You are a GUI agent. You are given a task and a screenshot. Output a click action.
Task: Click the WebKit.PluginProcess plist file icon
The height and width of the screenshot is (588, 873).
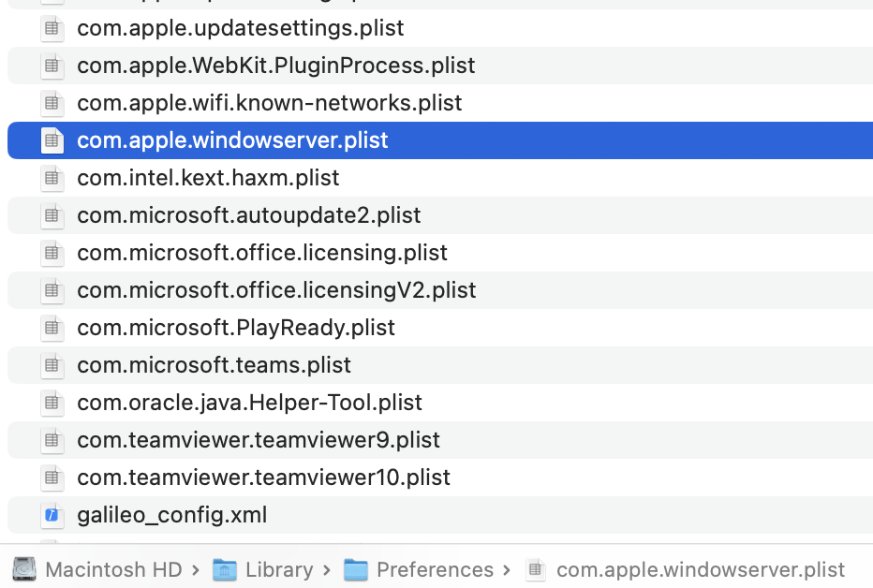(x=52, y=66)
